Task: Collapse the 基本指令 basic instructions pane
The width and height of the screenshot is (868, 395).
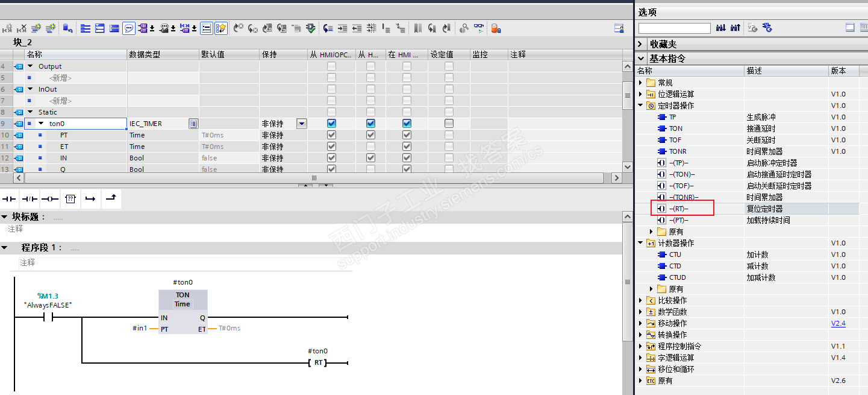Action: (640, 58)
